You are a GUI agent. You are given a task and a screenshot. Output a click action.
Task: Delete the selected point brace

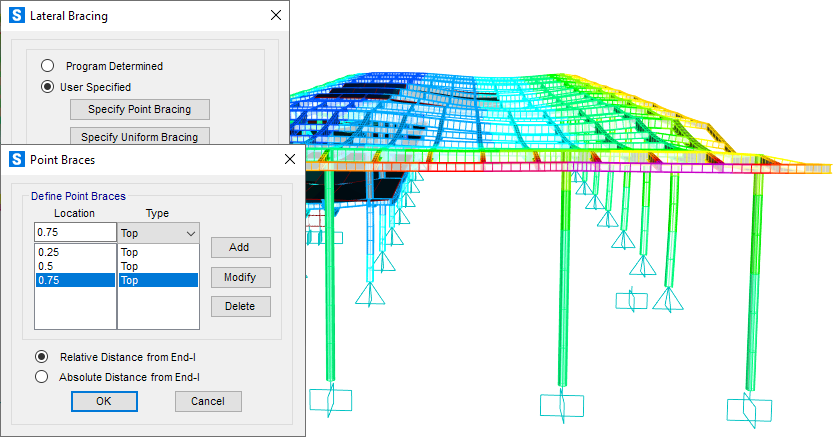pos(240,306)
